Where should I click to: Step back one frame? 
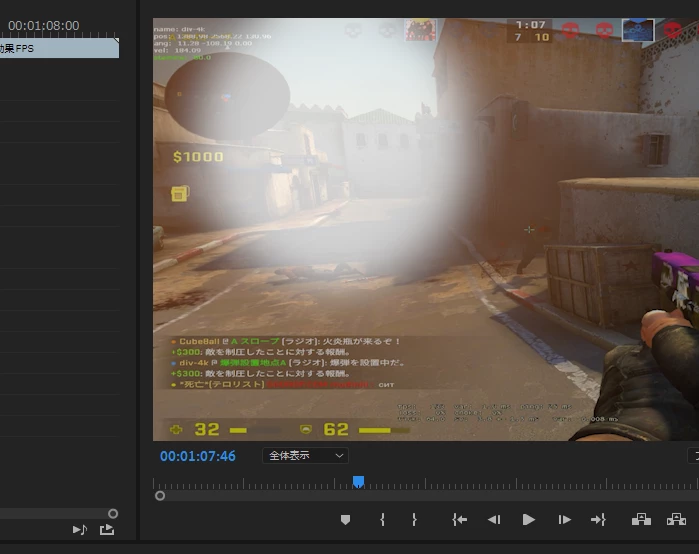point(494,520)
